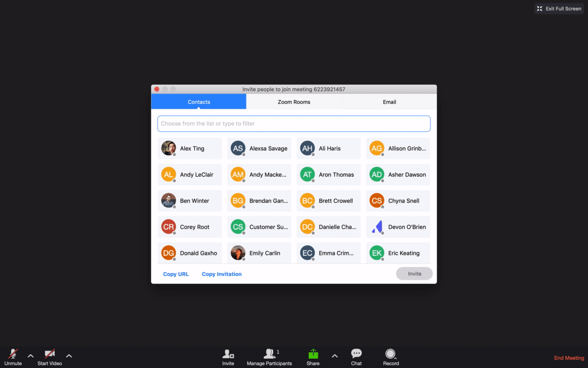
Task: Select Asher Dawson AD avatar
Action: (377, 174)
